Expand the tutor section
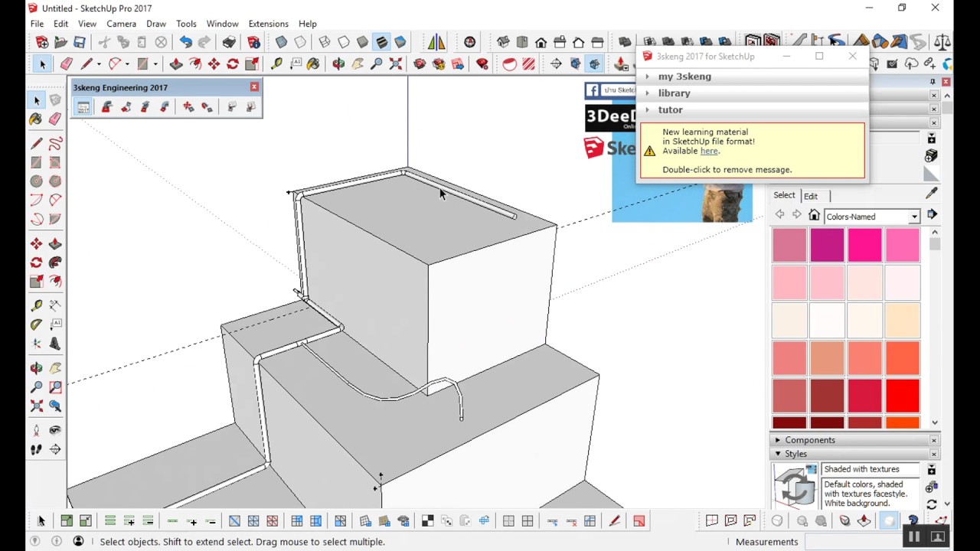 click(753, 110)
